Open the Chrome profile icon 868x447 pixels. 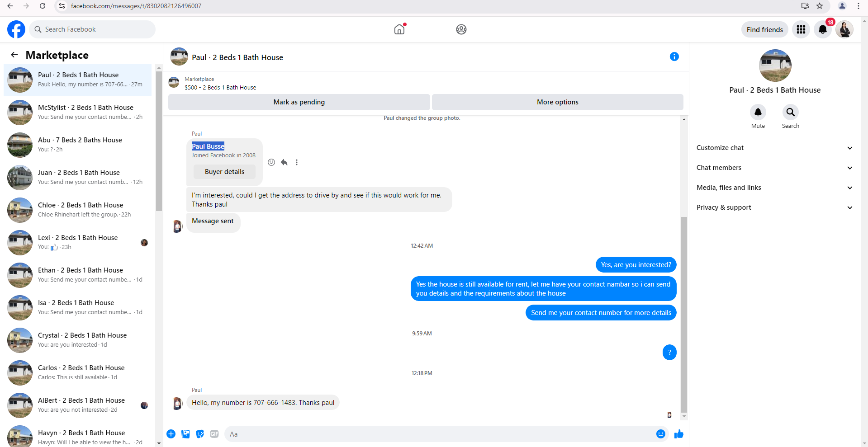coord(842,6)
